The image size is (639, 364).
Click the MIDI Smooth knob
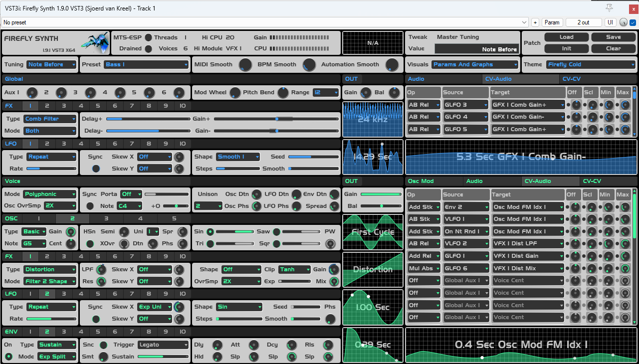(x=245, y=65)
